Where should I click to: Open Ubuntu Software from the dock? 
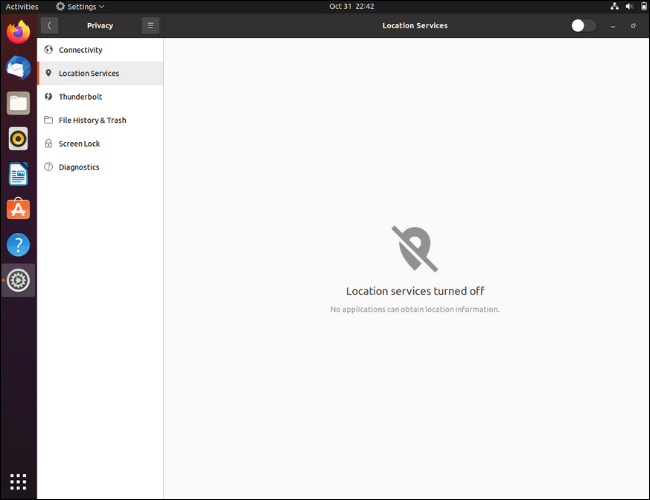[x=18, y=209]
